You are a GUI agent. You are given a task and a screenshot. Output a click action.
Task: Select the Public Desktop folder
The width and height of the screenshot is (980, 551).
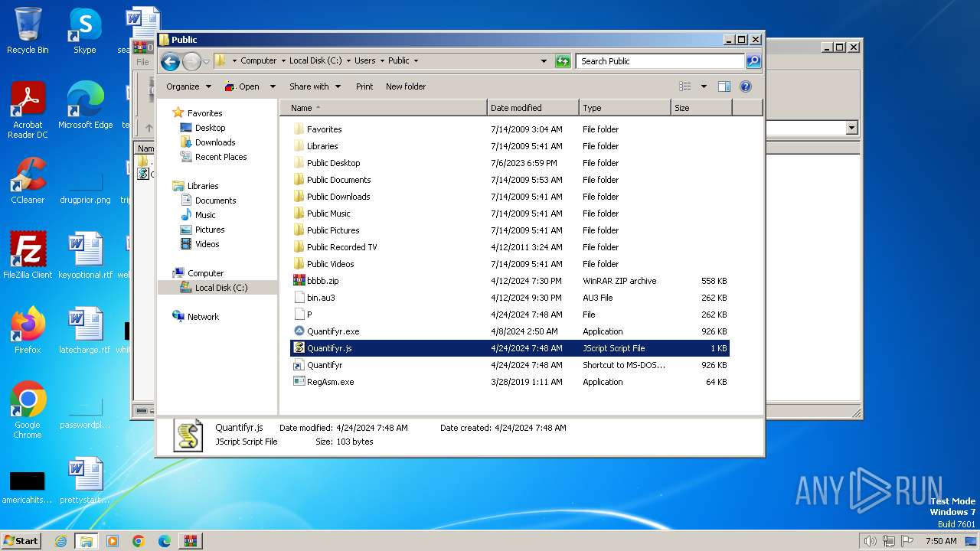[x=510, y=163]
